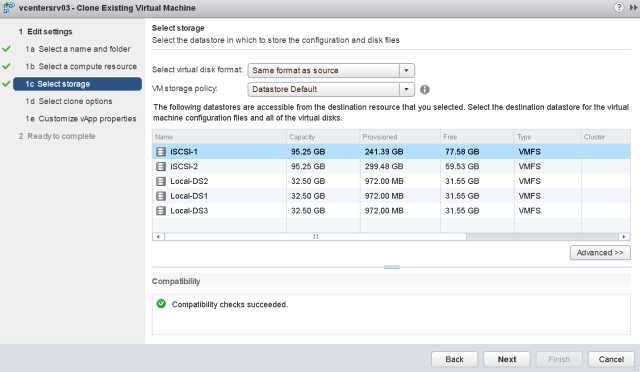Click the 1 Edit settings step heading
The width and height of the screenshot is (640, 372).
pos(45,31)
